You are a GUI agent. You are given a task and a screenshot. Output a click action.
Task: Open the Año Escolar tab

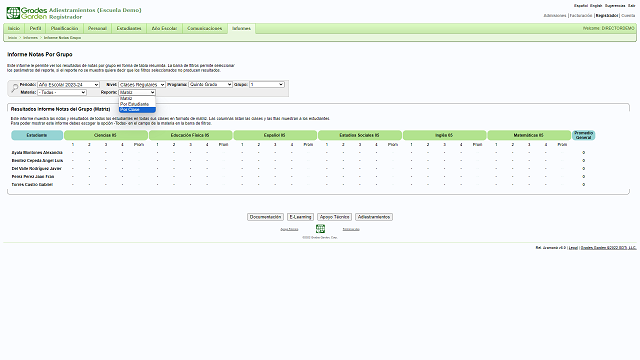[164, 29]
